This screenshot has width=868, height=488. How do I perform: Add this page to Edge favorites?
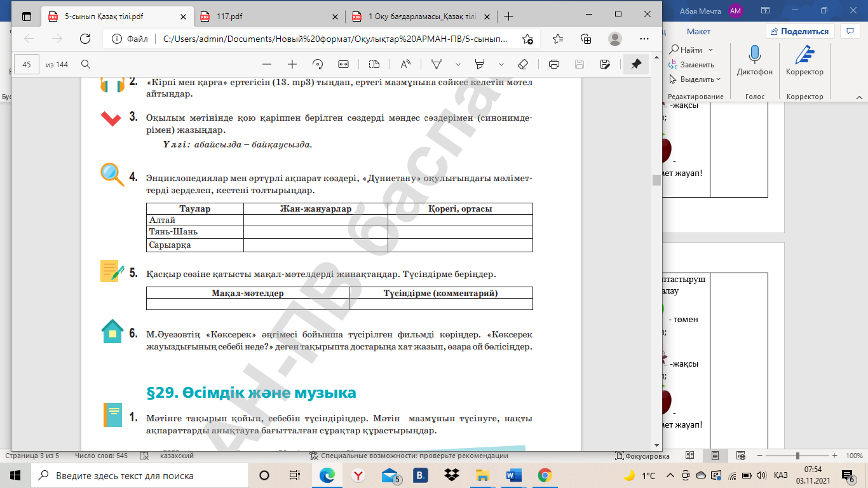click(x=527, y=39)
